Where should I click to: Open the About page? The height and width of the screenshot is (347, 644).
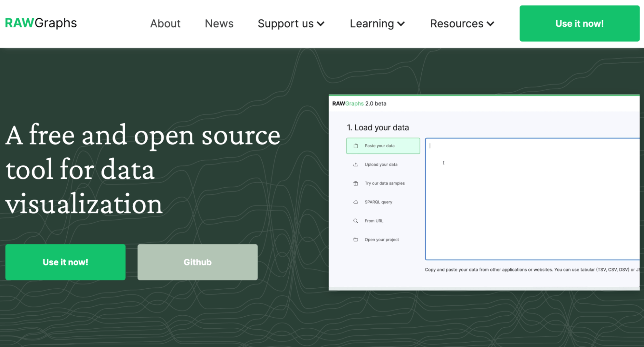coord(165,24)
